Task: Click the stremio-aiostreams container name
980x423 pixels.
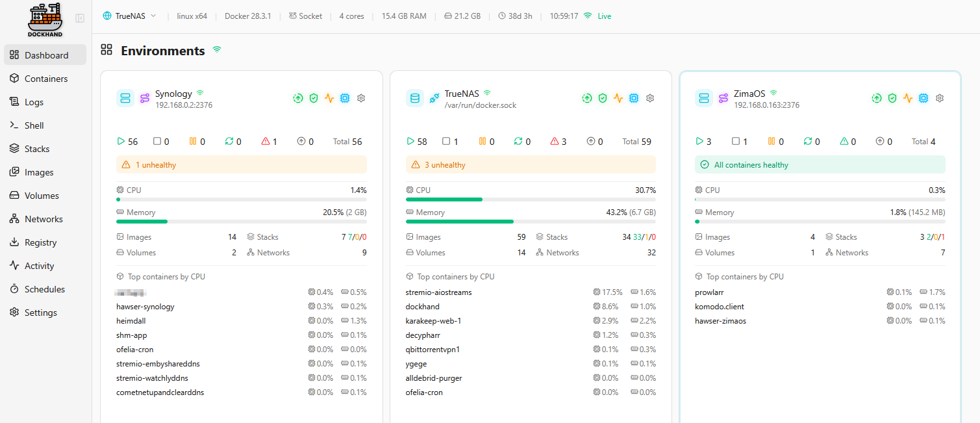Action: (438, 292)
